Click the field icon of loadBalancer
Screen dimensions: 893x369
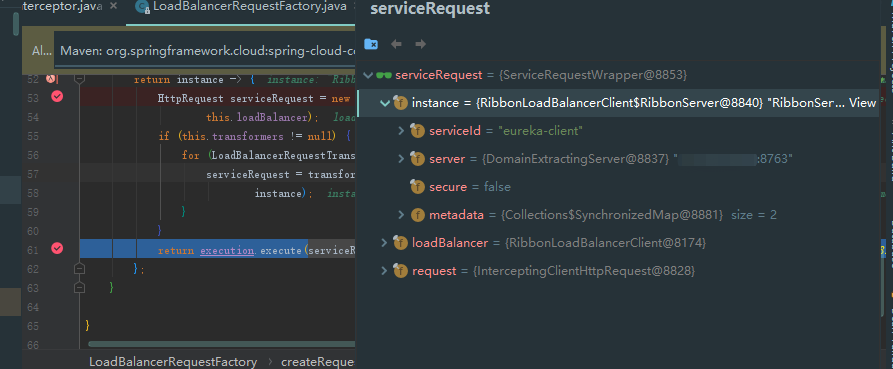pos(400,243)
